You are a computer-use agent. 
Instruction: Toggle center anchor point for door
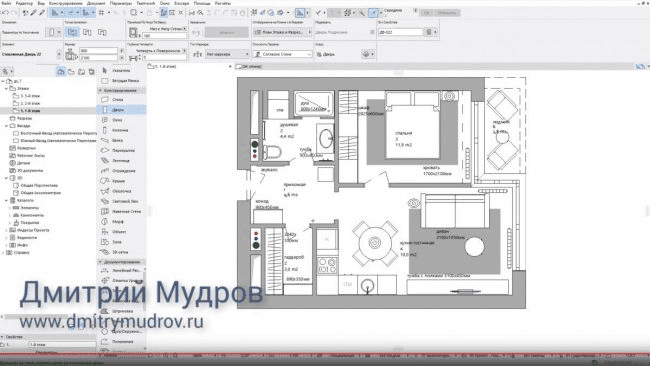(x=72, y=32)
